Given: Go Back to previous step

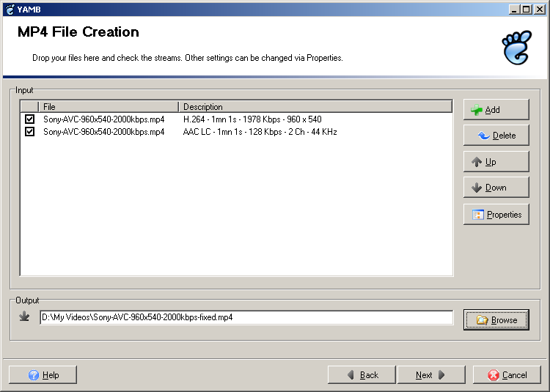Looking at the screenshot, I should pyautogui.click(x=362, y=375).
